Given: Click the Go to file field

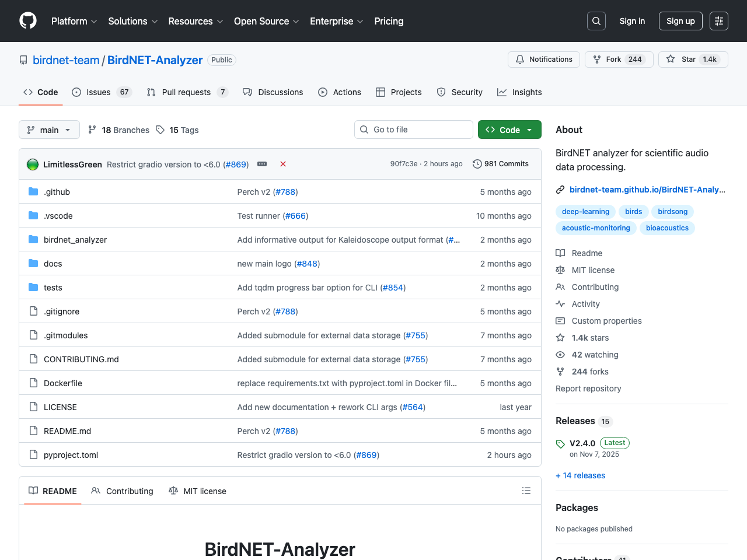Looking at the screenshot, I should coord(413,129).
